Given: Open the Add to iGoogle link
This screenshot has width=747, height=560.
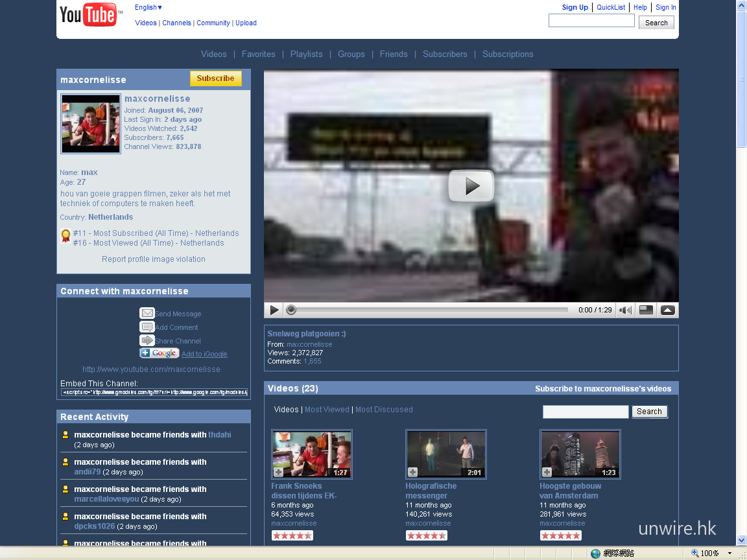Looking at the screenshot, I should [204, 354].
